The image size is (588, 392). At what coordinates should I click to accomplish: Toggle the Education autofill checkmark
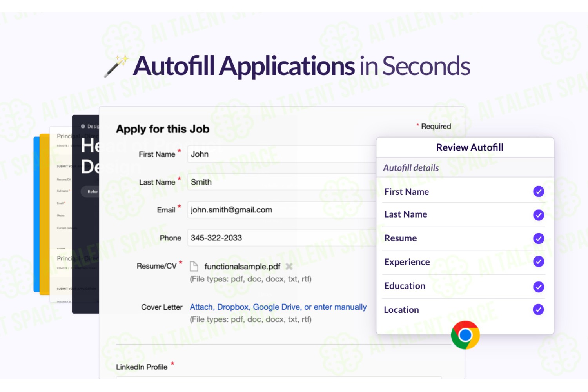pyautogui.click(x=539, y=287)
